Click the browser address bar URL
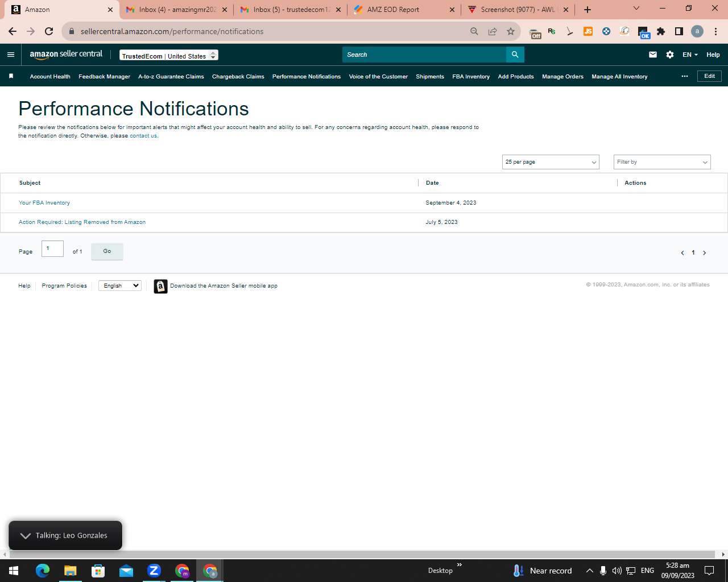Viewport: 728px width, 582px height. pos(172,31)
